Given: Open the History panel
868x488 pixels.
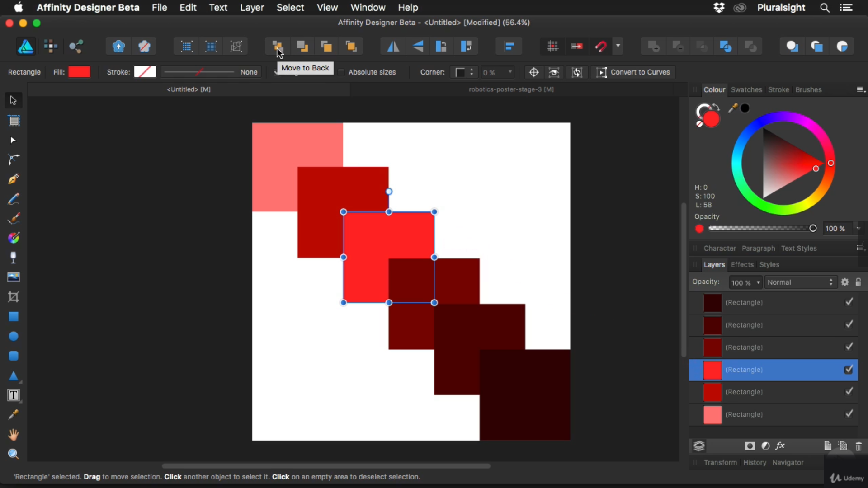Looking at the screenshot, I should click(755, 463).
